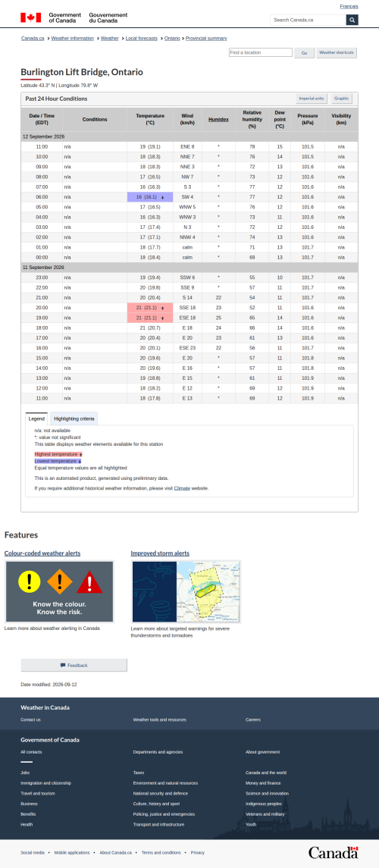Open About Canada.ca link
The height and width of the screenshot is (868, 379).
pyautogui.click(x=116, y=853)
